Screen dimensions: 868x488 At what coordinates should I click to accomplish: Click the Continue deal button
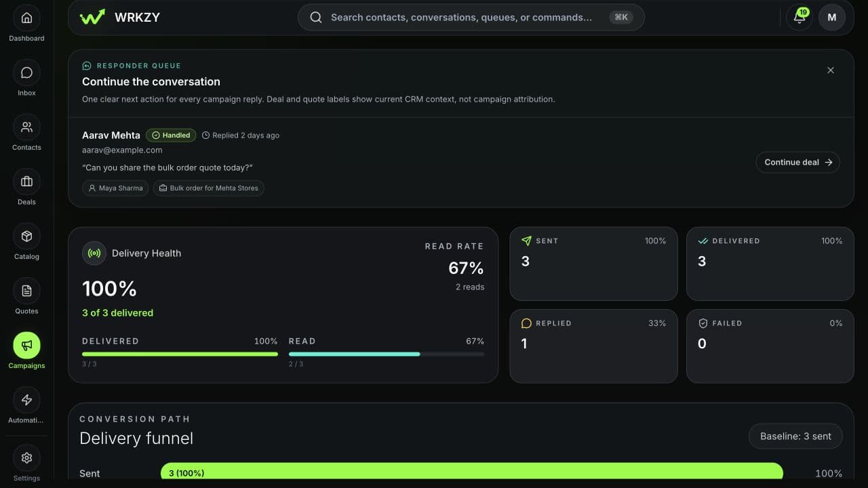pyautogui.click(x=797, y=163)
